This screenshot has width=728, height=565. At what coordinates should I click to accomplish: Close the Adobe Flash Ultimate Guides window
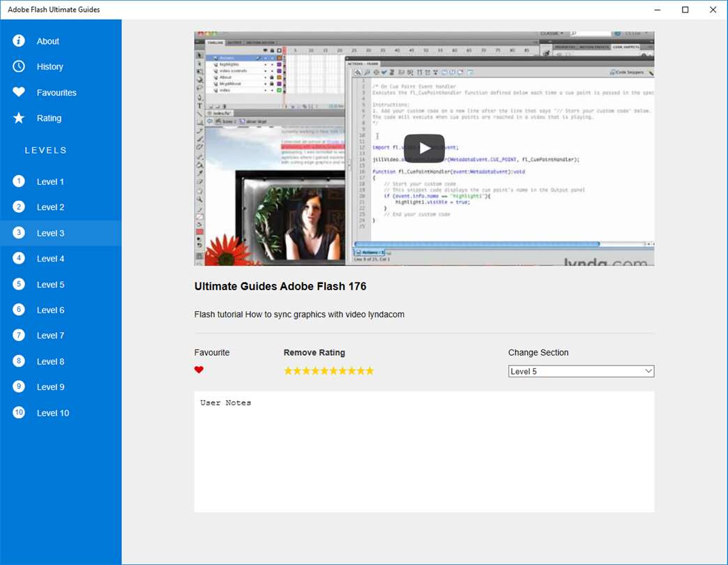(x=713, y=10)
